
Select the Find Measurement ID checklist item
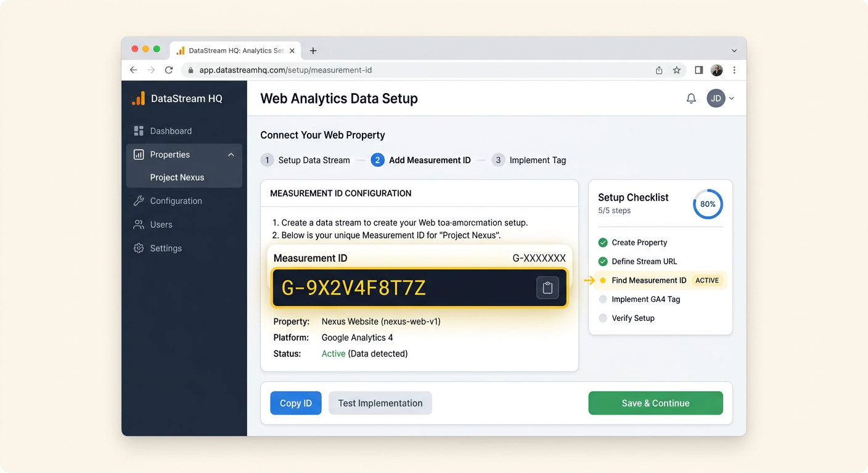click(x=660, y=280)
